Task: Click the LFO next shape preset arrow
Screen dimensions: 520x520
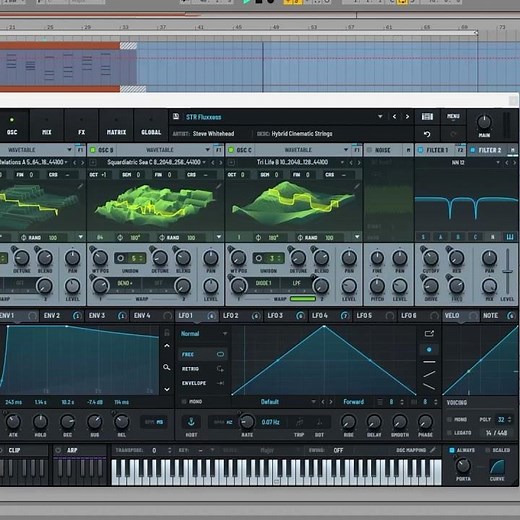Action: click(331, 402)
